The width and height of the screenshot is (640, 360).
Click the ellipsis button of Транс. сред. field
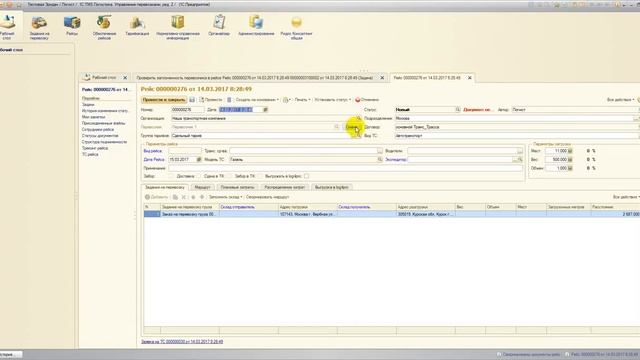tap(380, 151)
